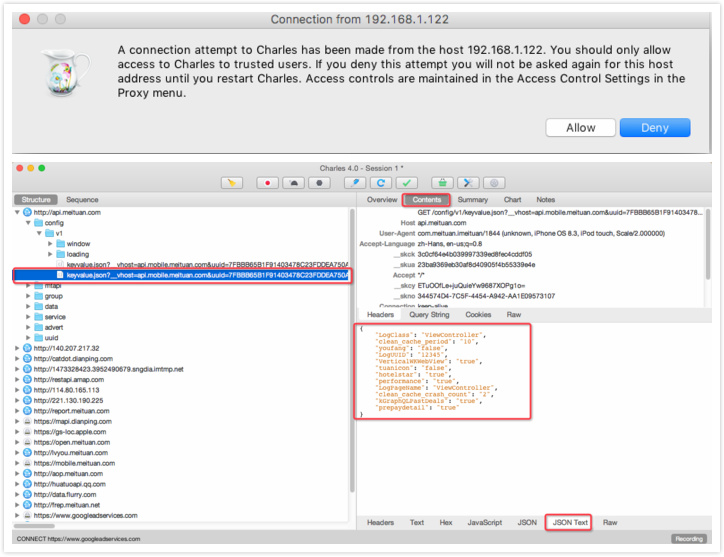Screen dimensions: 724x557
Task: Click the Host api.meituan.com header value
Action: coord(441,223)
